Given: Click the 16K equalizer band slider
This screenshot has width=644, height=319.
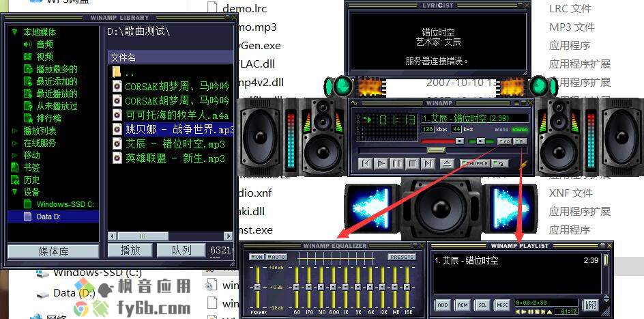Looking at the screenshot, I should coord(407,287).
